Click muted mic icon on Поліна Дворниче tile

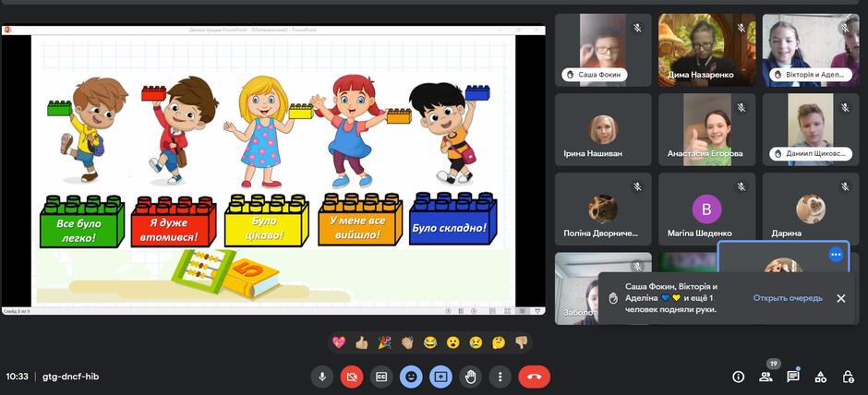tap(637, 187)
